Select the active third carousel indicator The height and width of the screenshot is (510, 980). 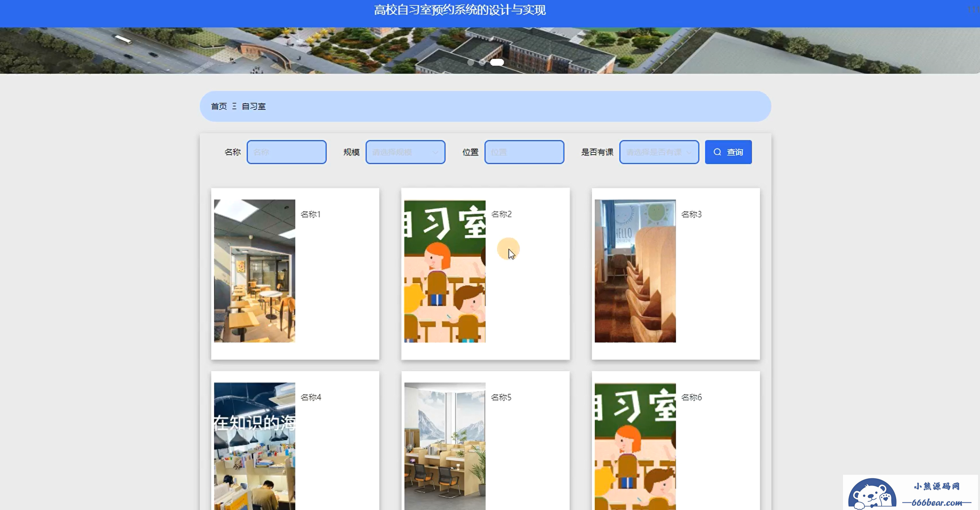coord(497,62)
